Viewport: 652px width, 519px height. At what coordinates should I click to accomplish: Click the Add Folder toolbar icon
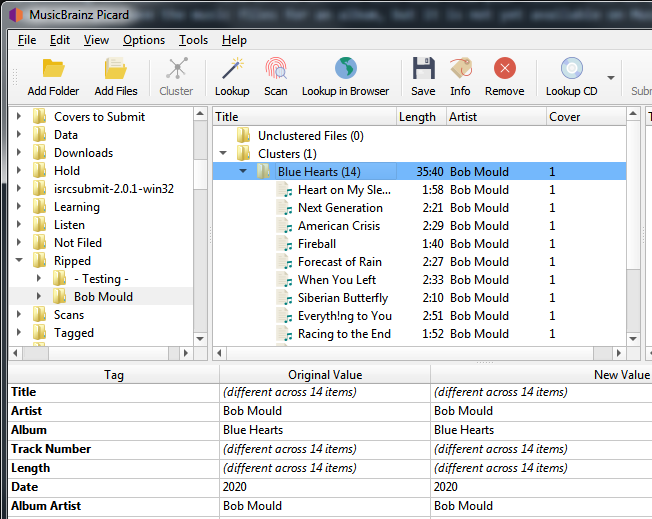pyautogui.click(x=53, y=69)
